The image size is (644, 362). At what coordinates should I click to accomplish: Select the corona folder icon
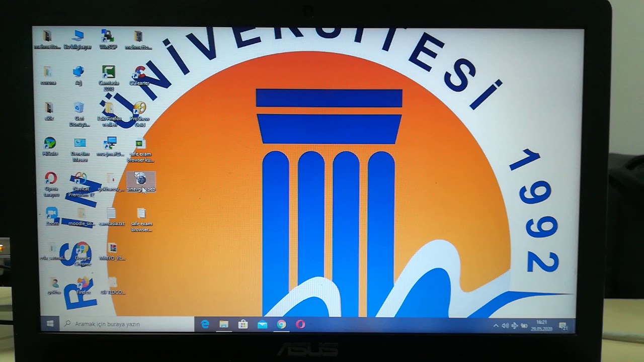[x=48, y=76]
